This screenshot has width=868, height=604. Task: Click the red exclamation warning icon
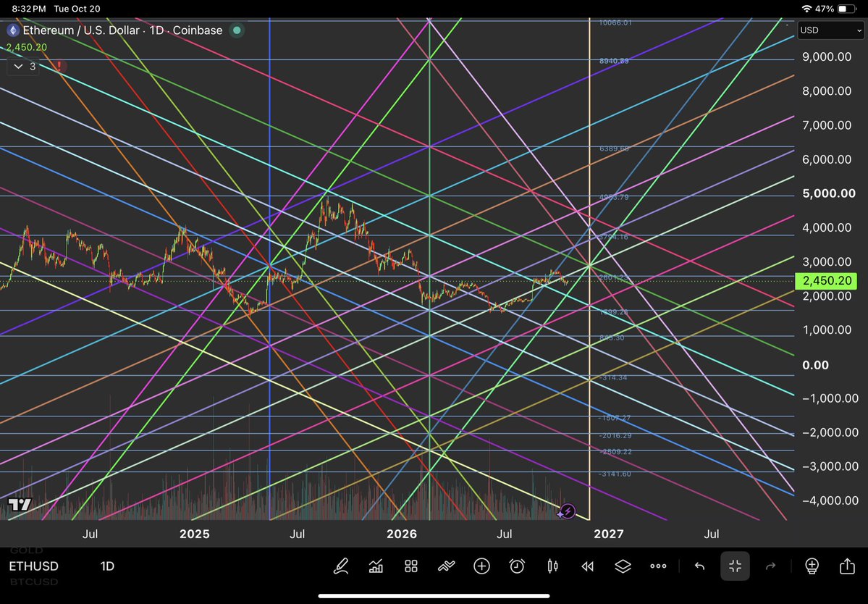tap(59, 66)
